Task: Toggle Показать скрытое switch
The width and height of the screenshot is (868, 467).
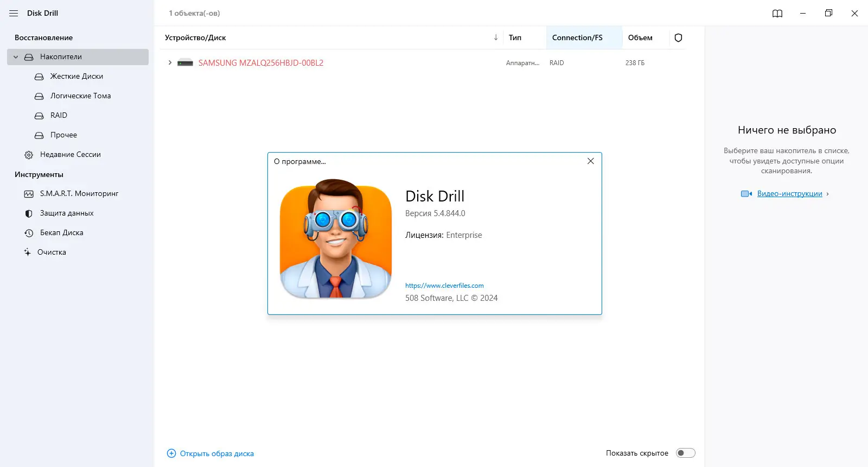Action: (686, 453)
